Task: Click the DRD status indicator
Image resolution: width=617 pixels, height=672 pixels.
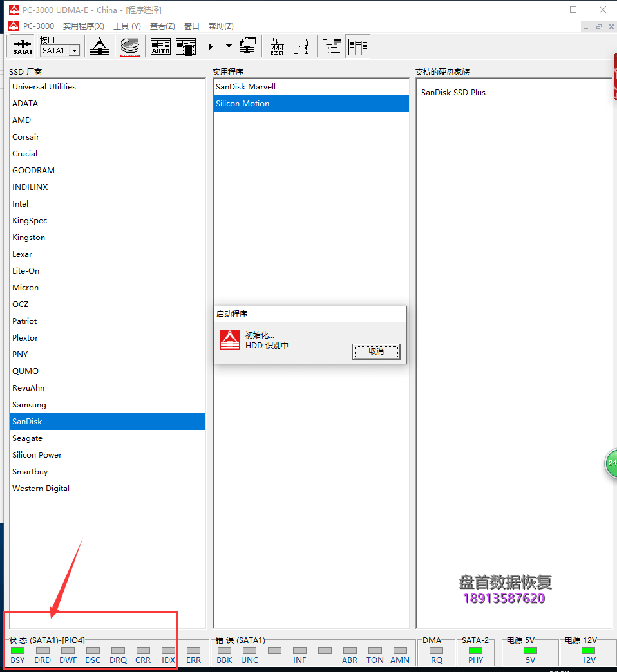Action: click(43, 650)
